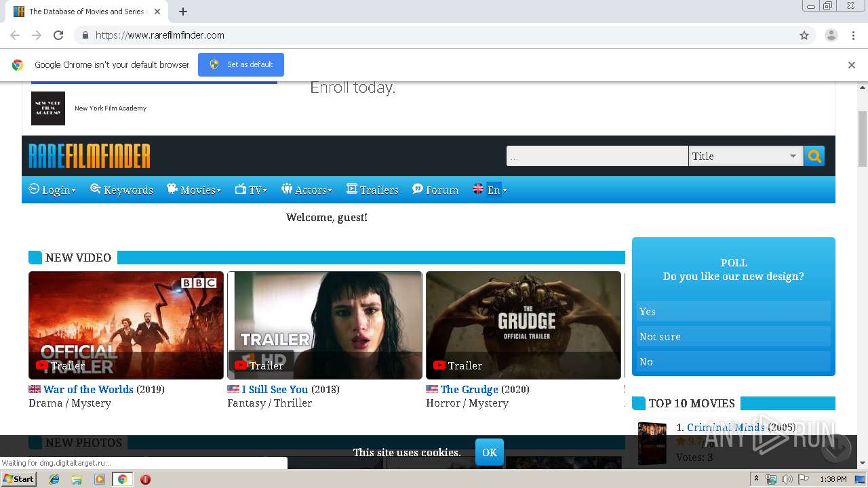This screenshot has width=868, height=488.
Task: Click the red Opera taskbar icon
Action: (145, 479)
